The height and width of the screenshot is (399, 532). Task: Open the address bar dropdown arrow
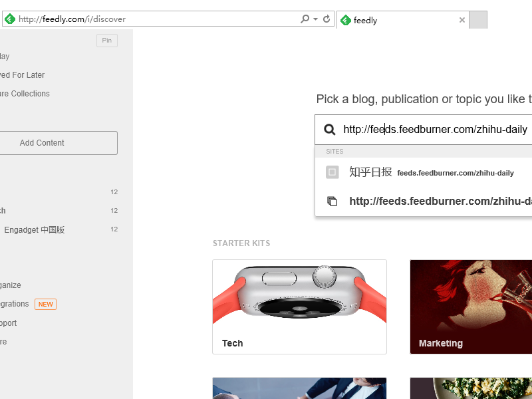click(x=315, y=19)
